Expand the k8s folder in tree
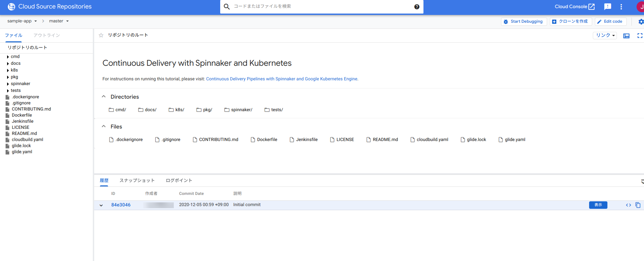Viewport: 644px width, 261px height. click(x=8, y=71)
